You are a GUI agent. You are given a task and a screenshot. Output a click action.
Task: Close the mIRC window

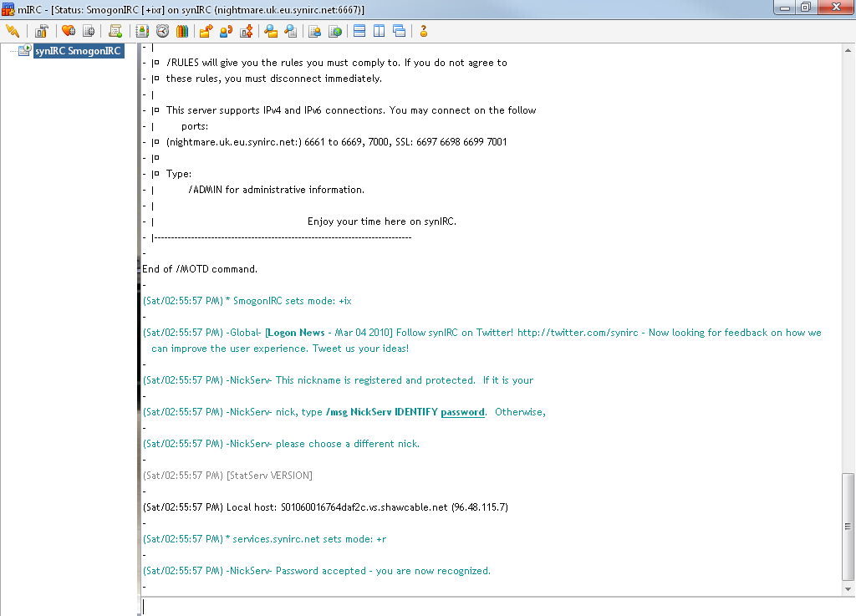(836, 8)
